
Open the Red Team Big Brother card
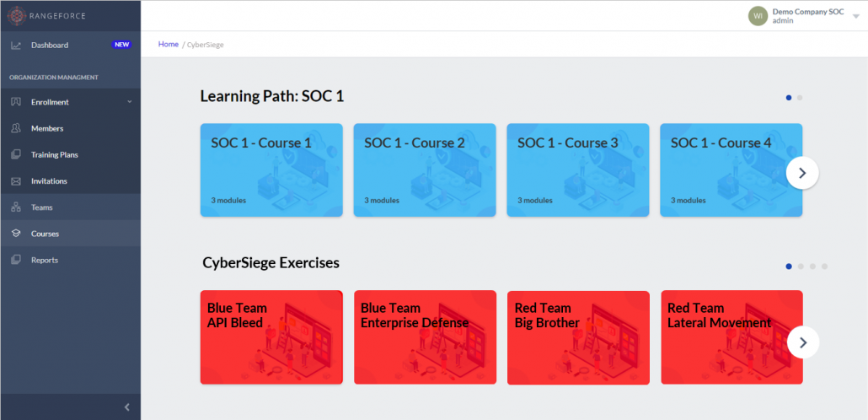(x=578, y=337)
